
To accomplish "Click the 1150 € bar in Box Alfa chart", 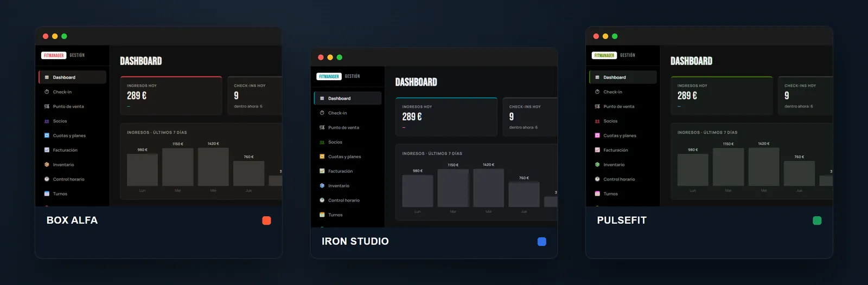I will (x=178, y=167).
